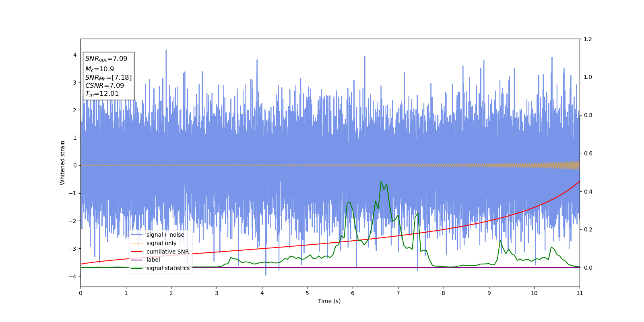
Task: Click the x-axis tick label 11
Action: click(580, 293)
